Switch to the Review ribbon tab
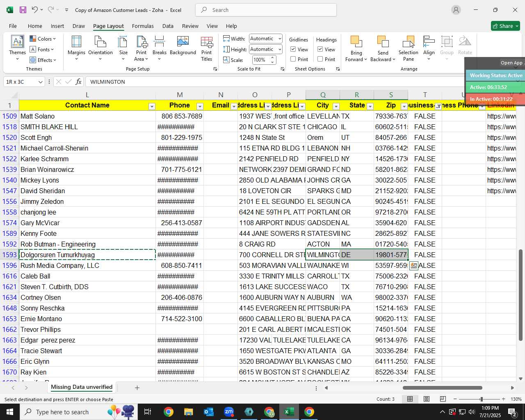 (x=190, y=26)
